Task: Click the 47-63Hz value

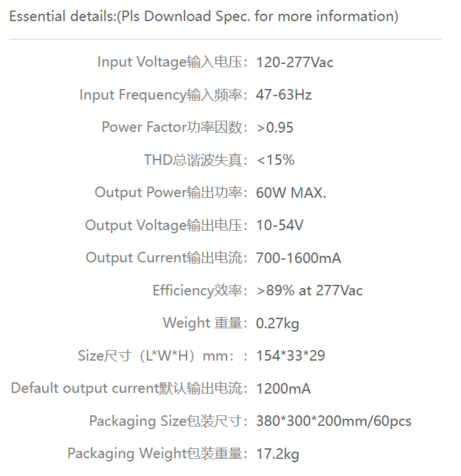Action: click(x=284, y=95)
